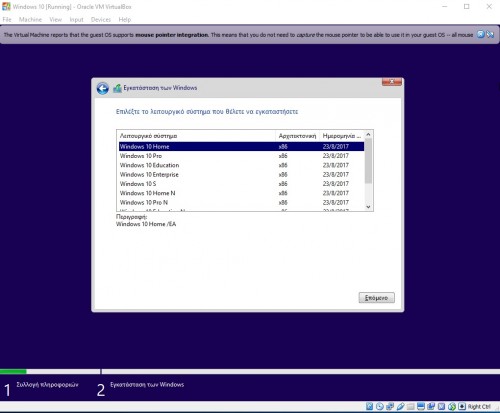The width and height of the screenshot is (500, 413).
Task: Click the USB devices status icon
Action: (x=400, y=406)
